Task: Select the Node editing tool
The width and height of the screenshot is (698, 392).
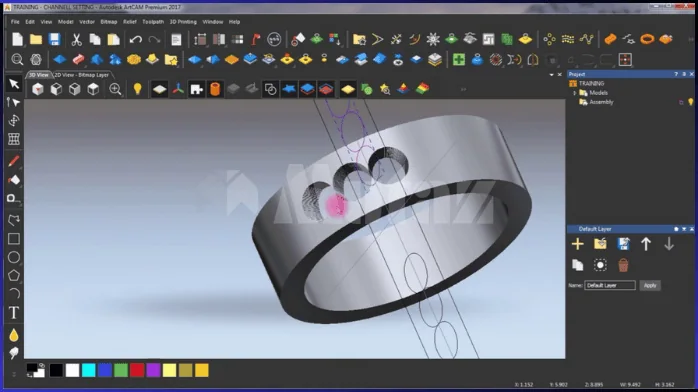Action: point(14,102)
